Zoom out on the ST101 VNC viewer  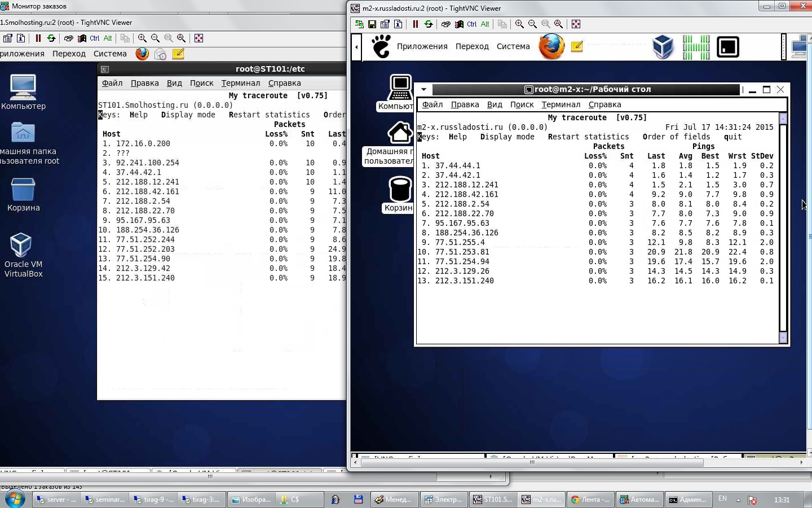pyautogui.click(x=156, y=38)
